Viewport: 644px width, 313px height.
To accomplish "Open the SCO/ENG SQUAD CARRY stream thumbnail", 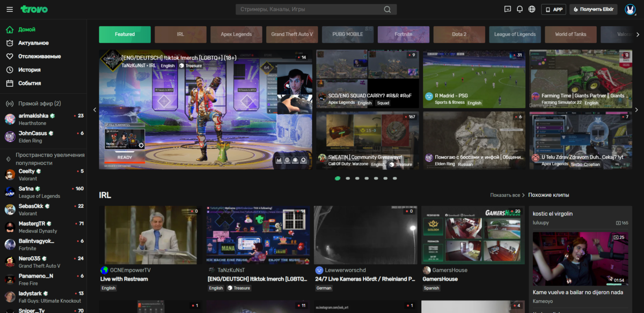I will 368,79.
